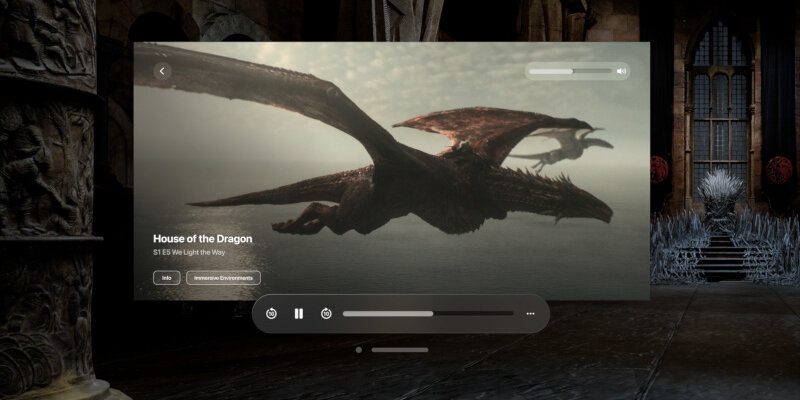800x400 pixels.
Task: Click the S1 E5 We Light the Way subtitle
Action: (x=189, y=253)
